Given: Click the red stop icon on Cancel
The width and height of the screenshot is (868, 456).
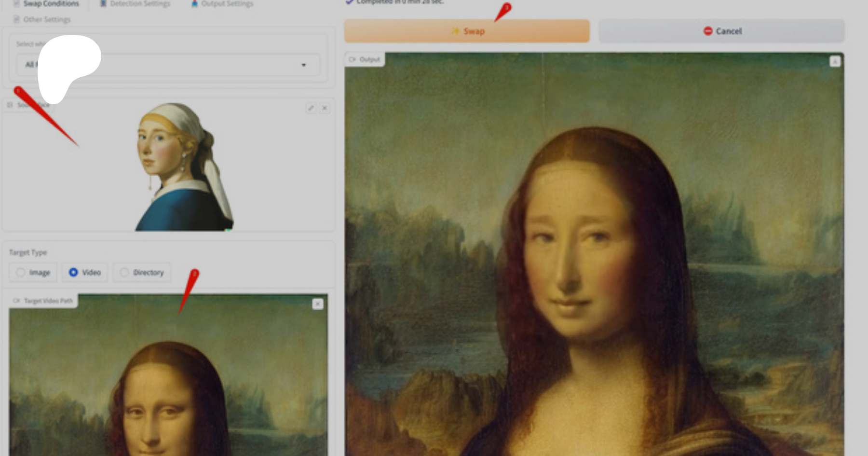Looking at the screenshot, I should click(707, 31).
